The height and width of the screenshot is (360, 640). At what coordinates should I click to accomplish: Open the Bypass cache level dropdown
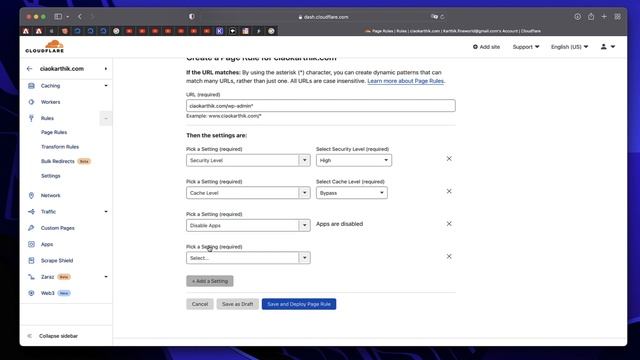[x=351, y=193]
